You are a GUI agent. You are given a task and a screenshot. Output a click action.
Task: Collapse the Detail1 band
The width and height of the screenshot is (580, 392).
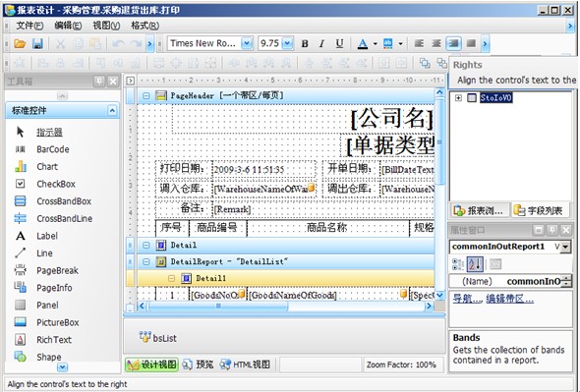tap(171, 278)
